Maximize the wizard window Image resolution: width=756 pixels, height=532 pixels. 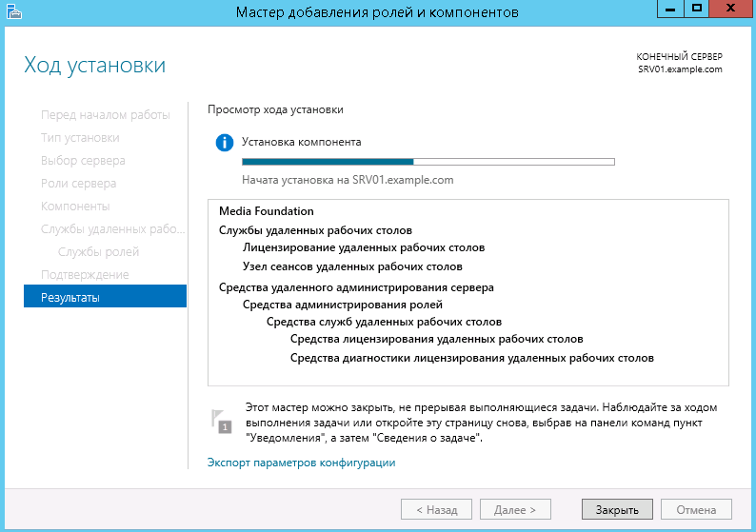pyautogui.click(x=697, y=9)
